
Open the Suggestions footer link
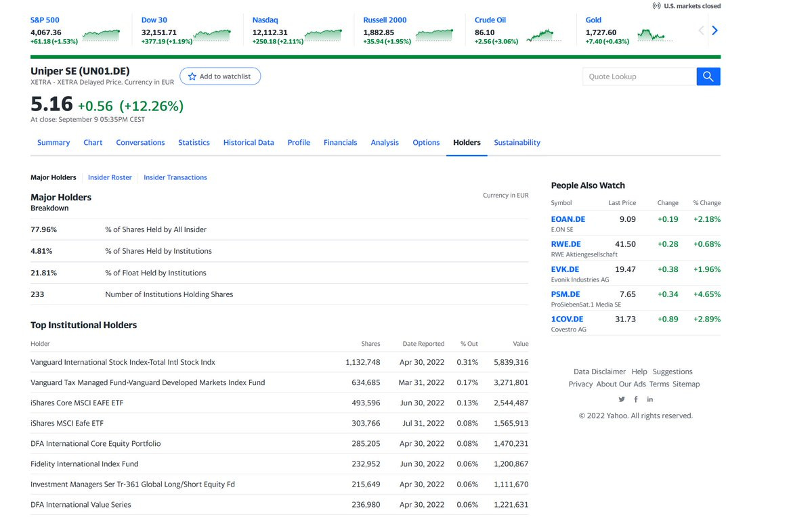[x=672, y=372]
